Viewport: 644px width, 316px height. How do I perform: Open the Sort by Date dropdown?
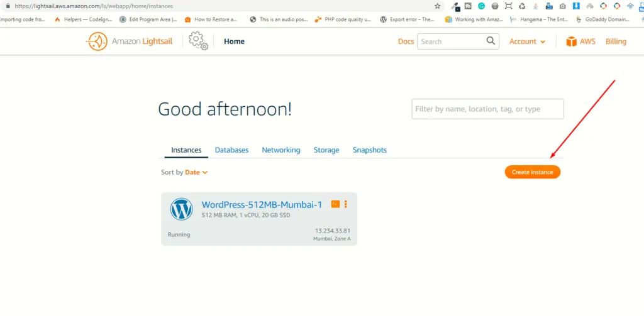tap(196, 172)
